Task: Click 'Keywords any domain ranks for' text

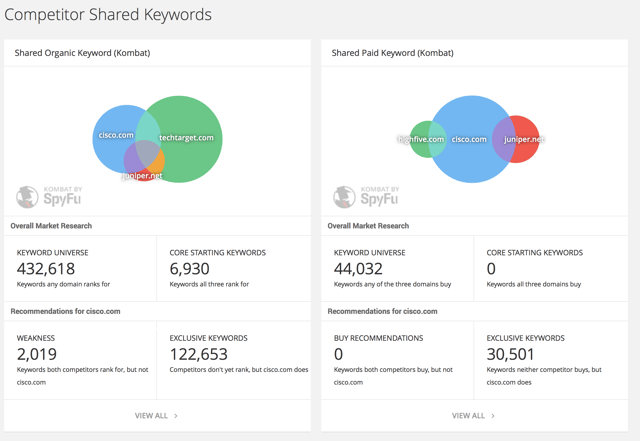Action: 63,284
